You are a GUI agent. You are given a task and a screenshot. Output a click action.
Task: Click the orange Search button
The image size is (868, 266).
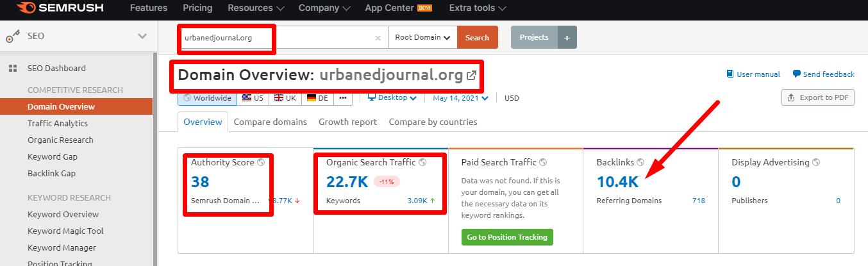pyautogui.click(x=478, y=37)
